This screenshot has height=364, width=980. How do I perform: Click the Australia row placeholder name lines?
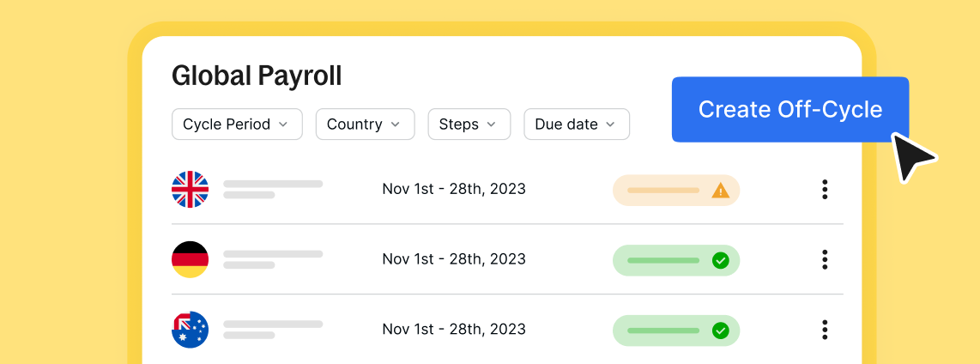point(273,330)
